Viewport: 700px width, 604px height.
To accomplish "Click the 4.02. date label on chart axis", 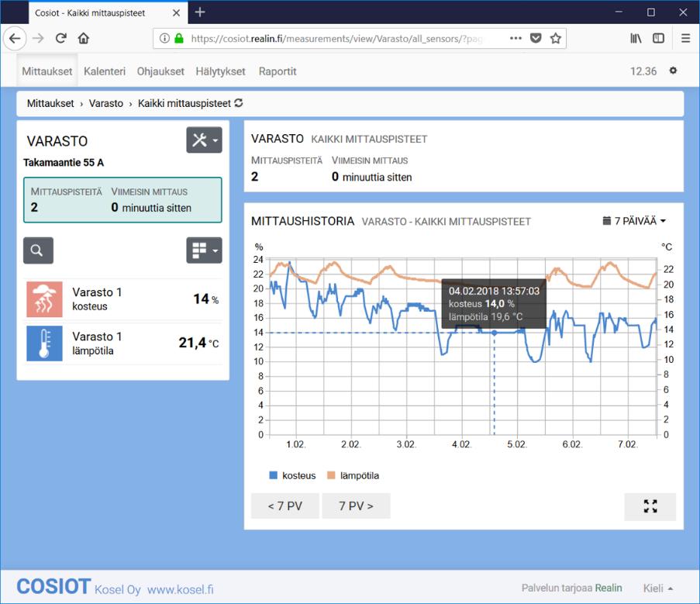I will click(x=461, y=444).
